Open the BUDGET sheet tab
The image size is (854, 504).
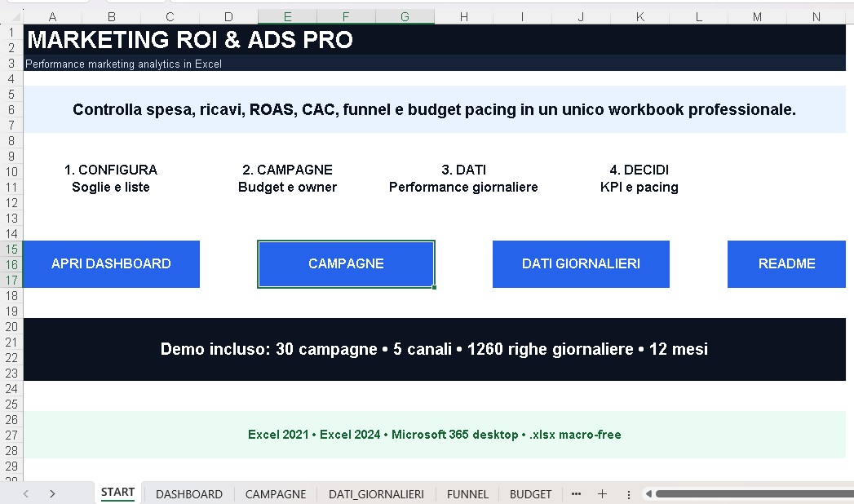[x=530, y=494]
